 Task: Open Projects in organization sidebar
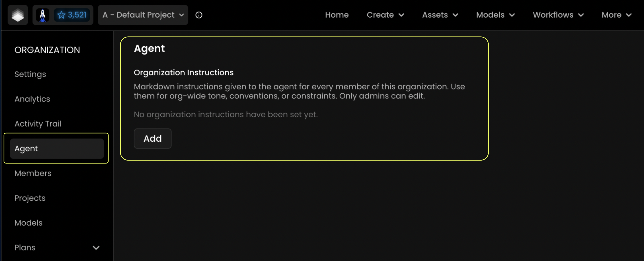(57, 198)
